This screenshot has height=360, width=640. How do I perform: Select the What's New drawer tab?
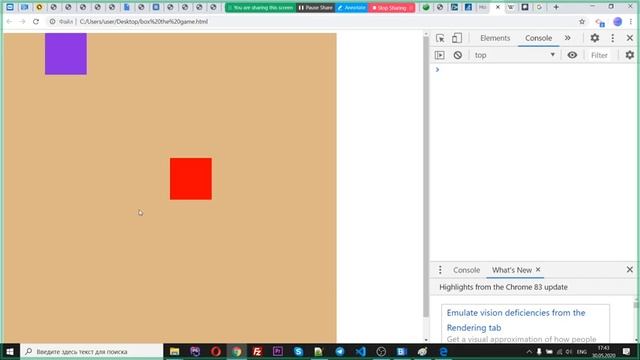(x=511, y=270)
